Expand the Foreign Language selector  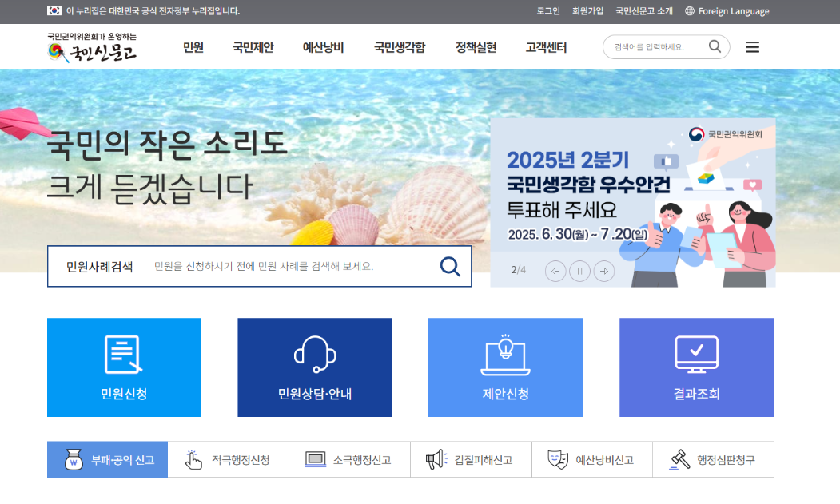point(727,11)
